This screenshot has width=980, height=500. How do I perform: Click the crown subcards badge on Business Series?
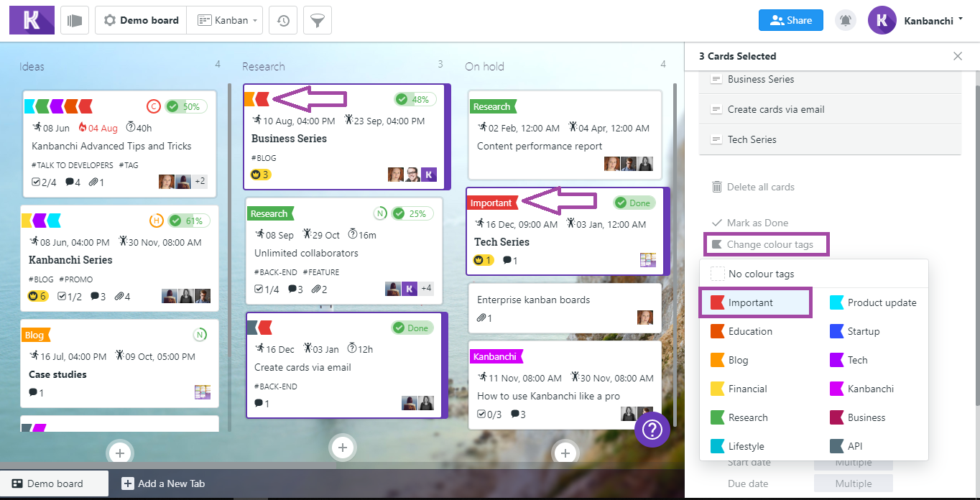point(260,175)
